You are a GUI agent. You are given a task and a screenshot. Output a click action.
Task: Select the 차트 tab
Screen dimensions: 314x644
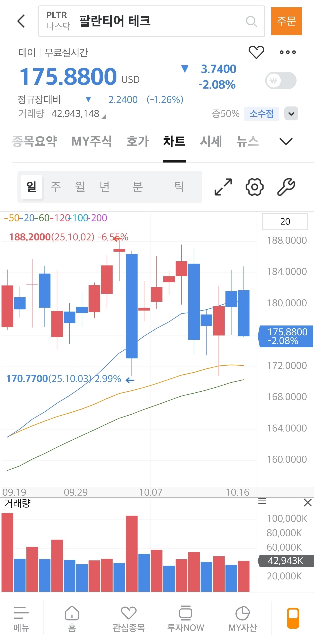click(x=174, y=141)
